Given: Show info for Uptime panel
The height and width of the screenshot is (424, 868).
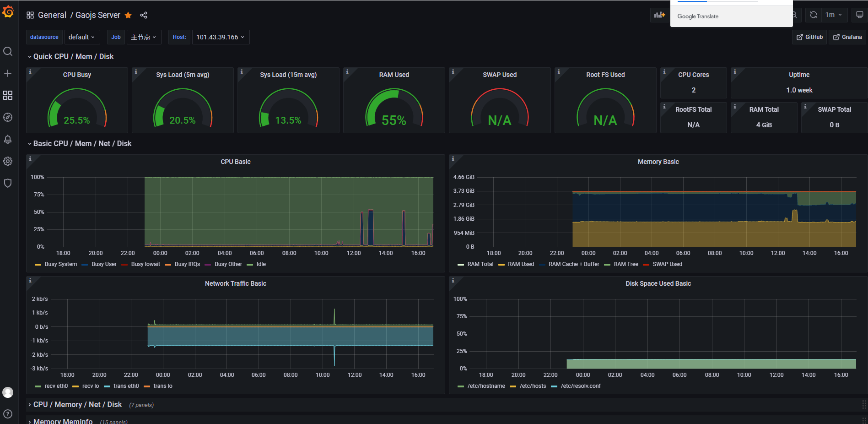Looking at the screenshot, I should click(735, 71).
